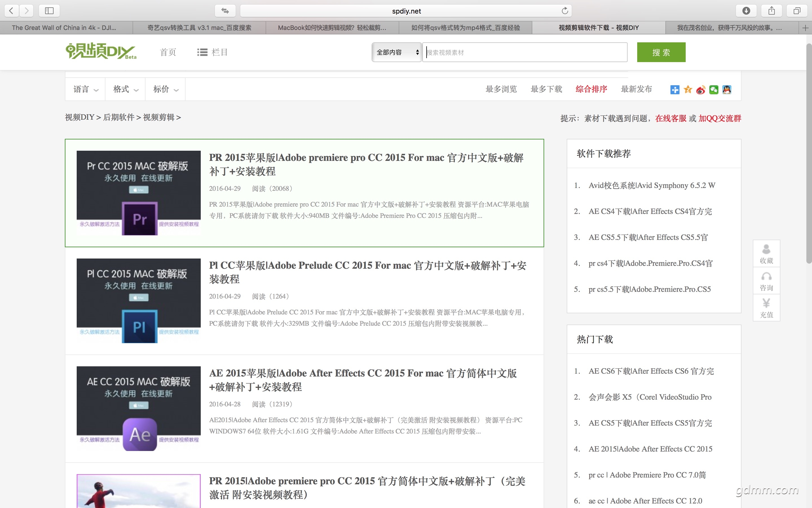The width and height of the screenshot is (812, 508).
Task: Click 后期软件 in the breadcrumb
Action: [119, 117]
